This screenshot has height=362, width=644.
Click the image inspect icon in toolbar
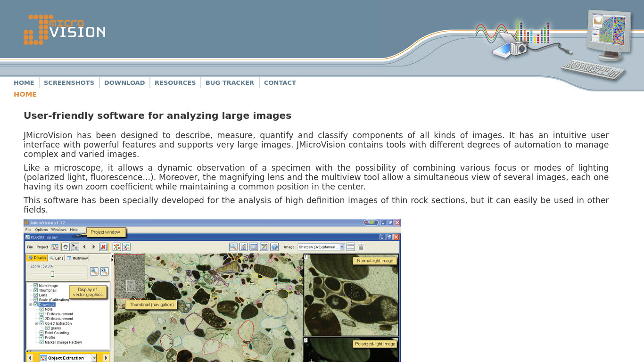(254, 247)
